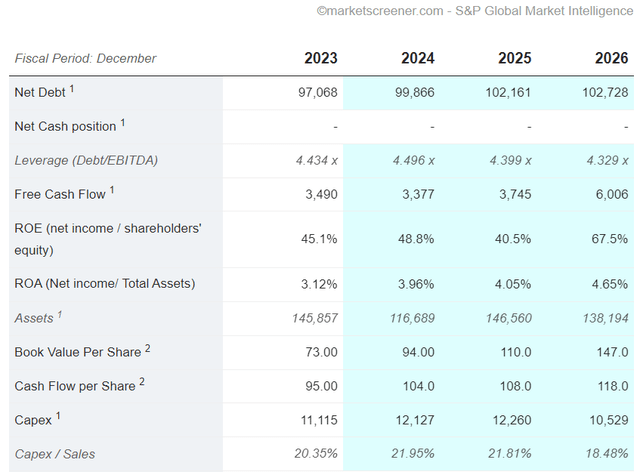
Task: Click the Capex / Sales label
Action: (55, 454)
